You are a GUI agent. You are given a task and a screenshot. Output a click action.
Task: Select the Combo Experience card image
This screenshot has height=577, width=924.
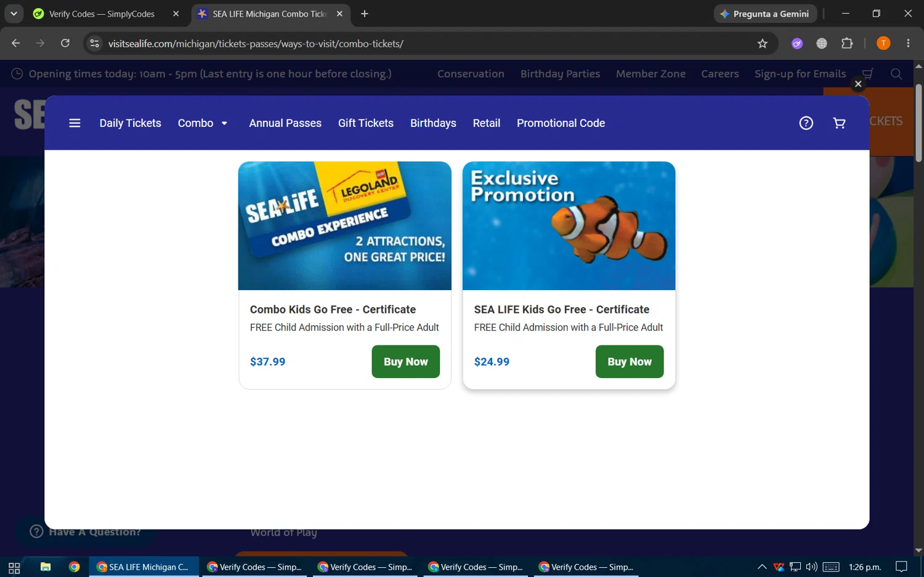(x=345, y=226)
